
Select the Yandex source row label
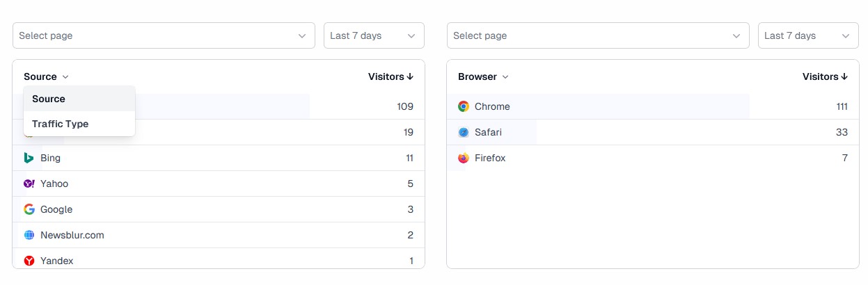pos(57,261)
